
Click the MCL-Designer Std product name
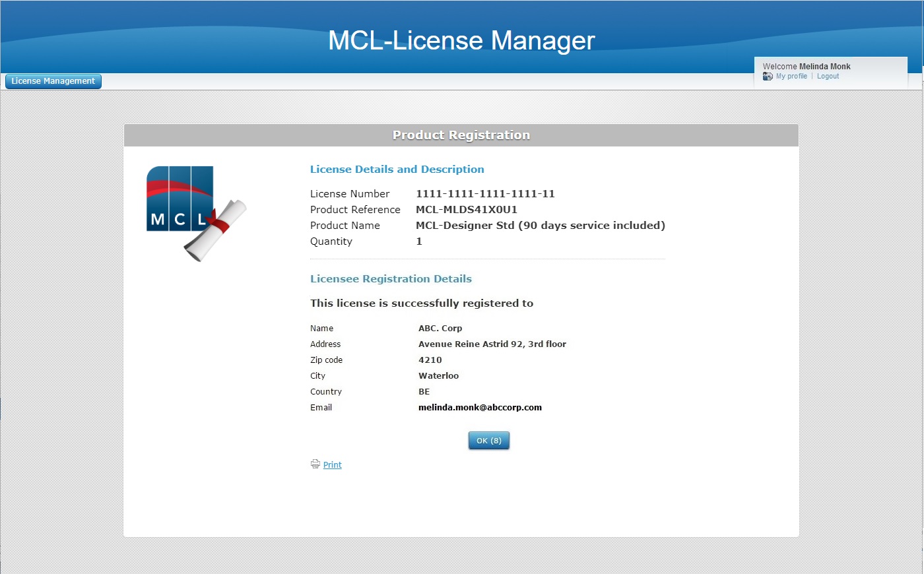click(x=541, y=226)
